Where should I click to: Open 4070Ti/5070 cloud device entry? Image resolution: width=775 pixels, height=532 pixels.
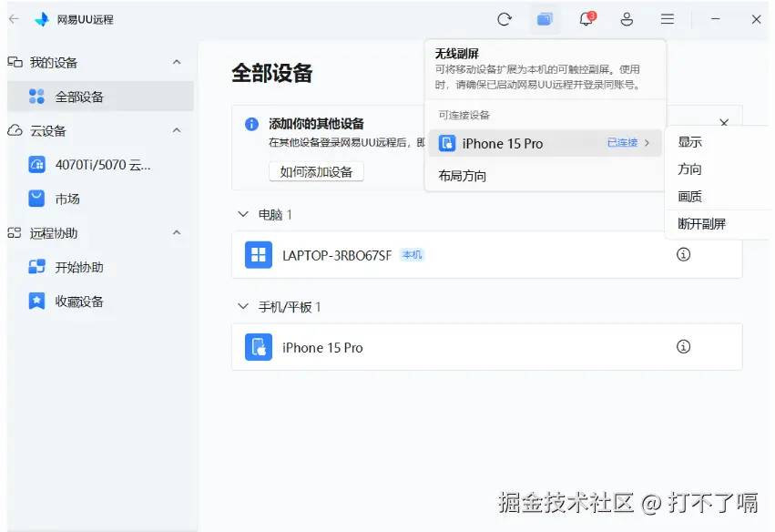tap(100, 165)
